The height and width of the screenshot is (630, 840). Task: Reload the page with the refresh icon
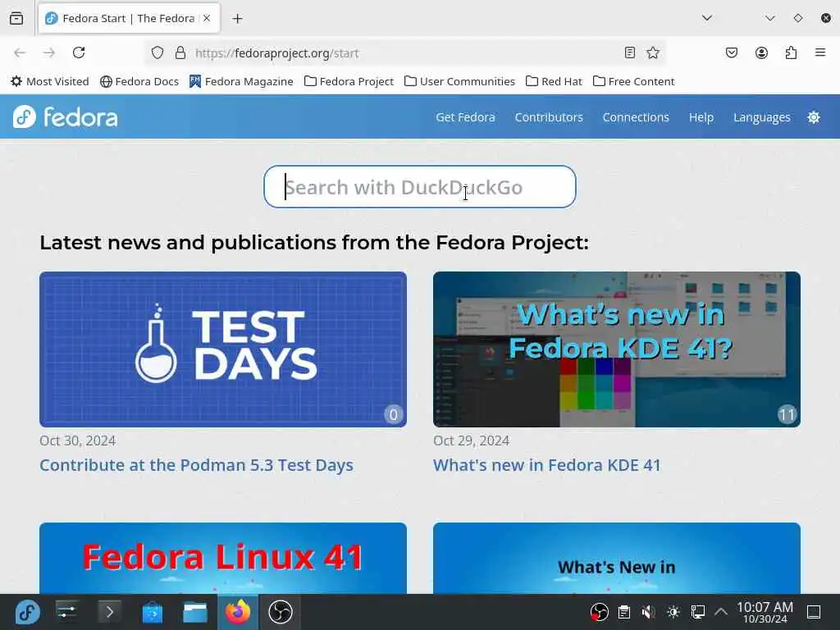point(79,52)
